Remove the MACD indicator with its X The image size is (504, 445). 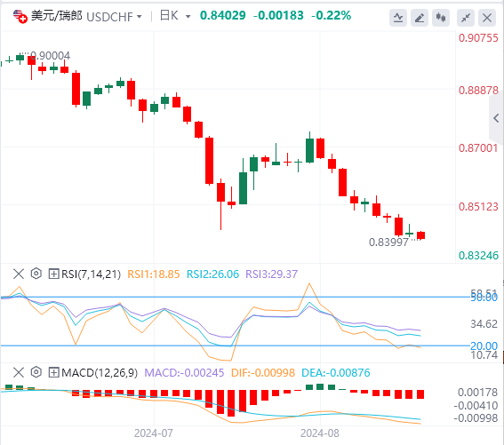[19, 373]
